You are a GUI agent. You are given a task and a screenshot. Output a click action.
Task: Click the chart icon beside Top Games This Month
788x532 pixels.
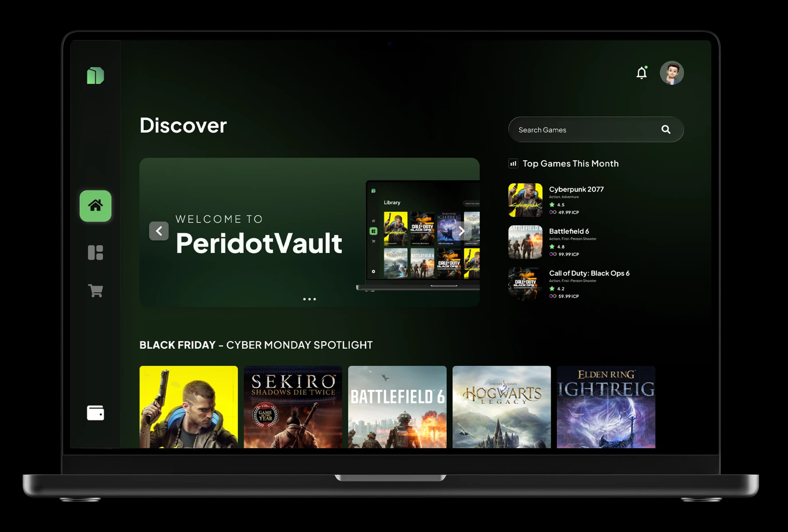(x=513, y=163)
